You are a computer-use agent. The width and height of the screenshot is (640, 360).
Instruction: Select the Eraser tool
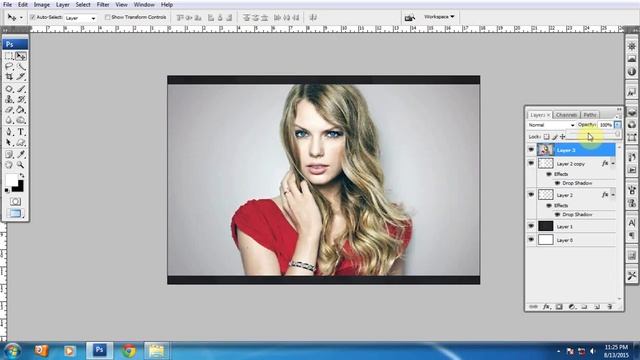9,110
